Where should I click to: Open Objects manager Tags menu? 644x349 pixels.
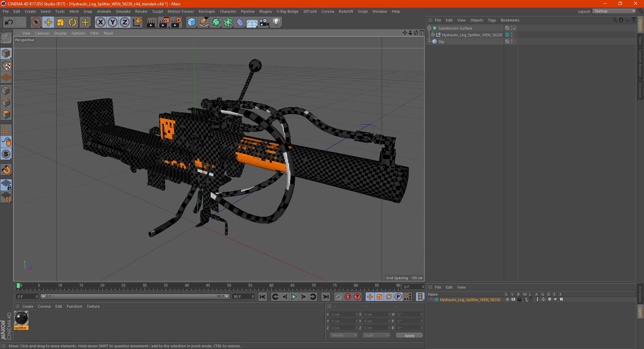(x=492, y=20)
